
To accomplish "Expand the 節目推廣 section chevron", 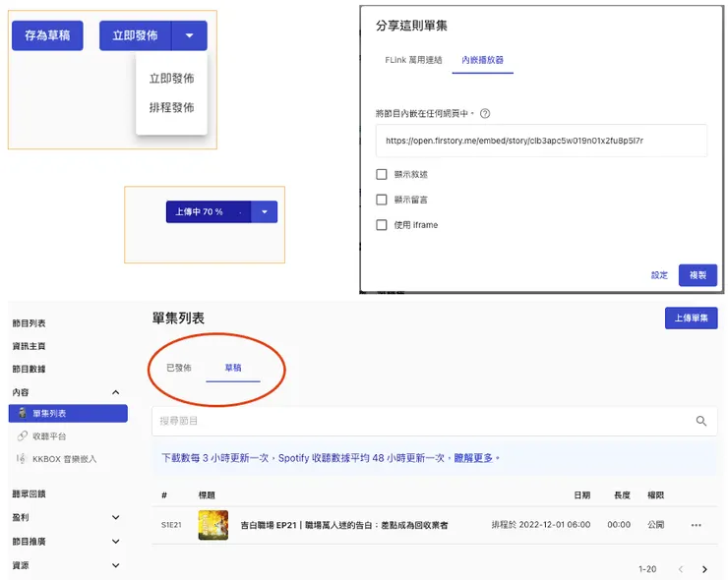I will point(116,542).
